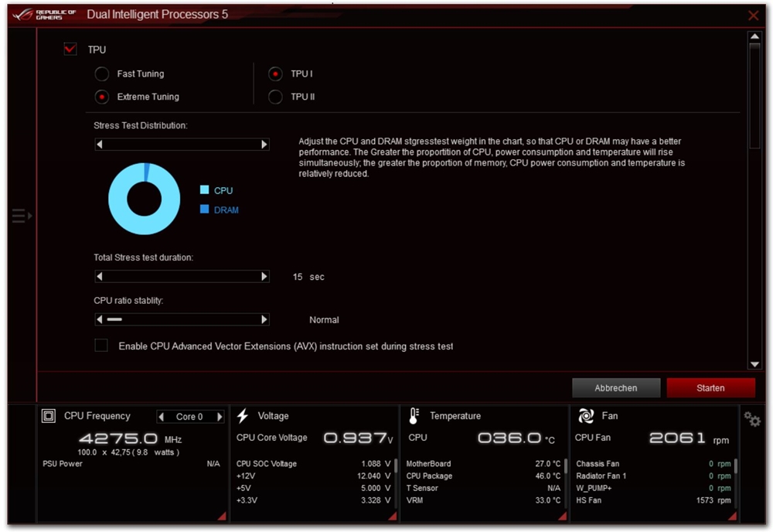The width and height of the screenshot is (773, 532).
Task: Uncheck the TPU checkbox
Action: (70, 49)
